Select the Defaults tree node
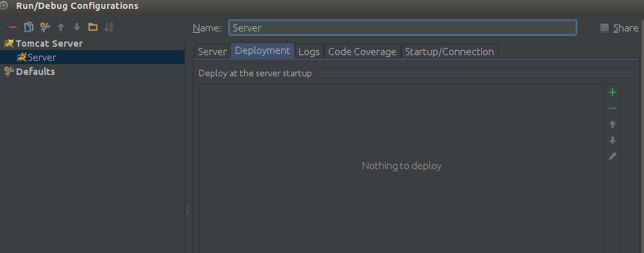Screen dimensions: 644x253 [35, 72]
